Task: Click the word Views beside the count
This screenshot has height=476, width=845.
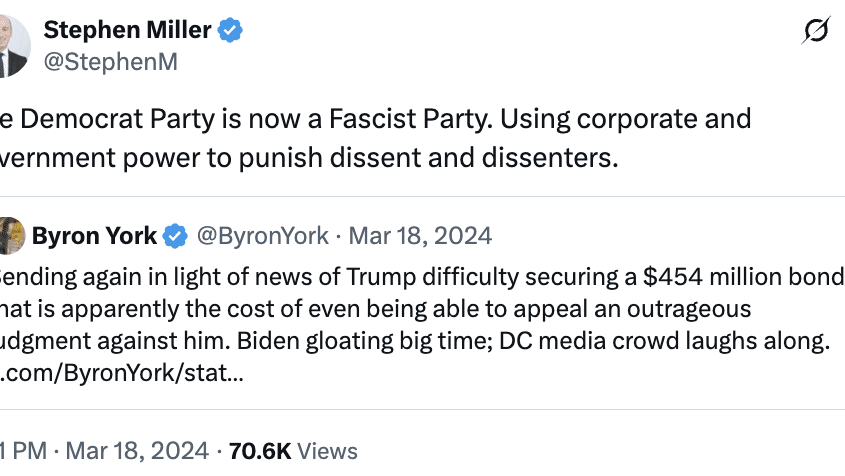Action: pyautogui.click(x=327, y=451)
